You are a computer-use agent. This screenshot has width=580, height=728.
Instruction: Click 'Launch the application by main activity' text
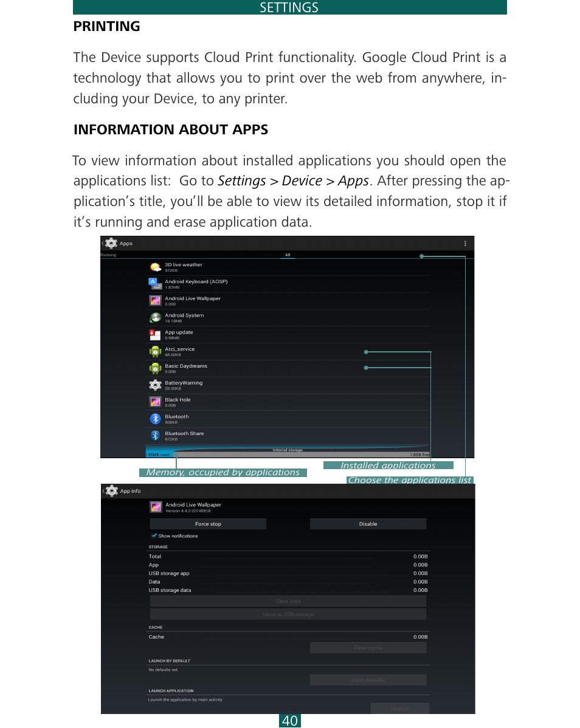pyautogui.click(x=185, y=699)
